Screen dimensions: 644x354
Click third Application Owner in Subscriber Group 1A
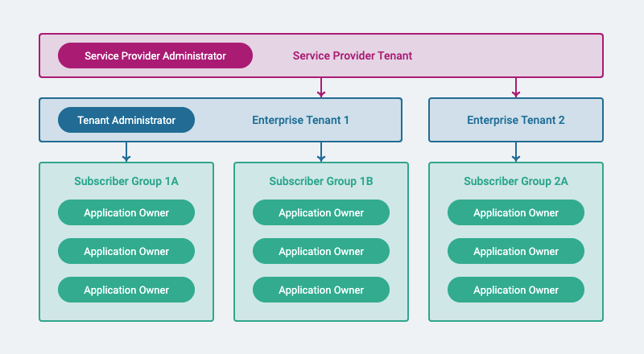(x=126, y=290)
